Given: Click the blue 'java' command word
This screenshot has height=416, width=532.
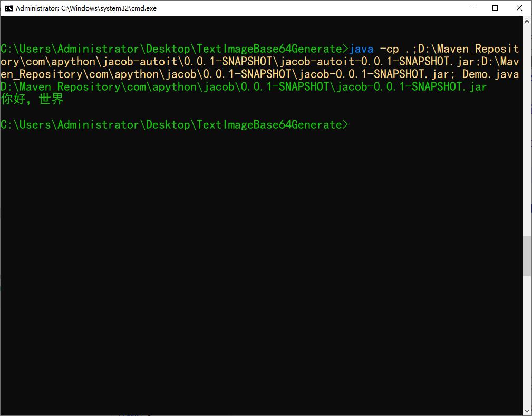Looking at the screenshot, I should tap(361, 49).
